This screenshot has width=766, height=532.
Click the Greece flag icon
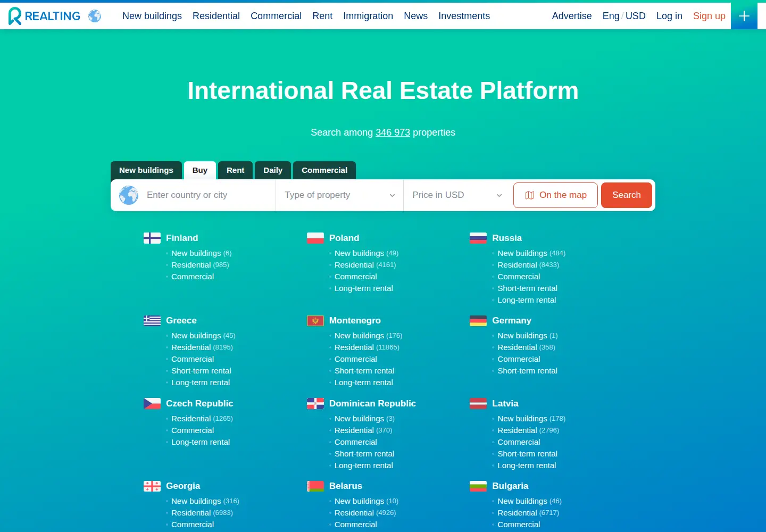[152, 320]
